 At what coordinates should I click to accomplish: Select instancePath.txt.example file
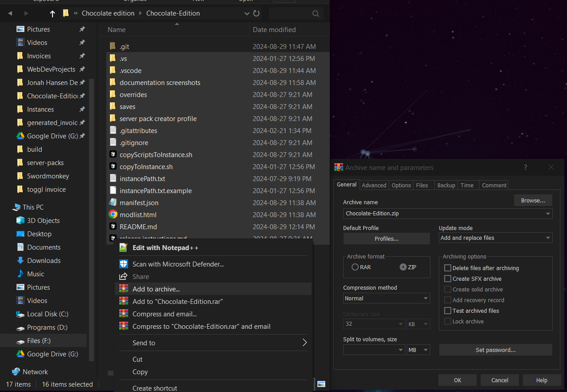(218, 190)
